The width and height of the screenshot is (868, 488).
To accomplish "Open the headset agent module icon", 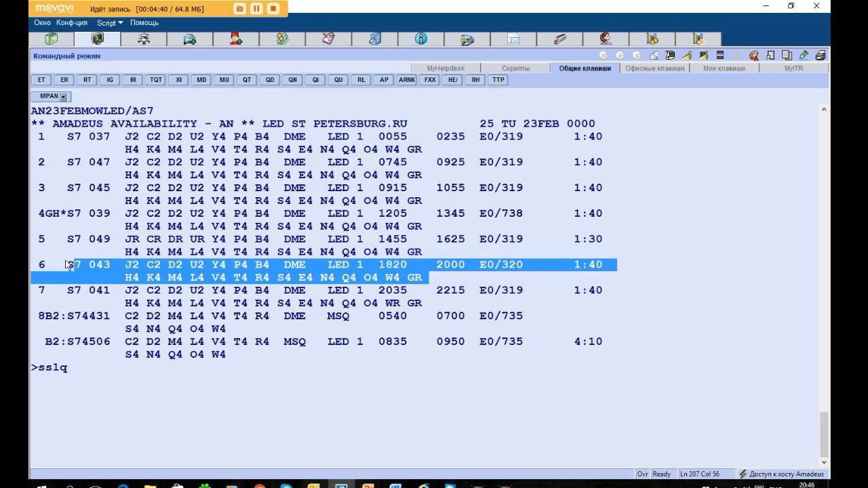I will click(x=606, y=39).
